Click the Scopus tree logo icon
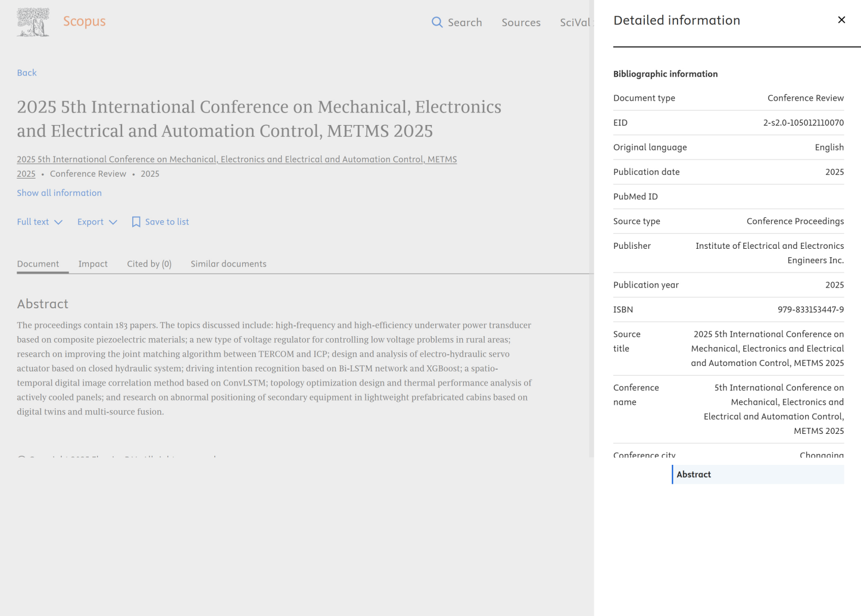This screenshot has height=616, width=861. pyautogui.click(x=33, y=22)
